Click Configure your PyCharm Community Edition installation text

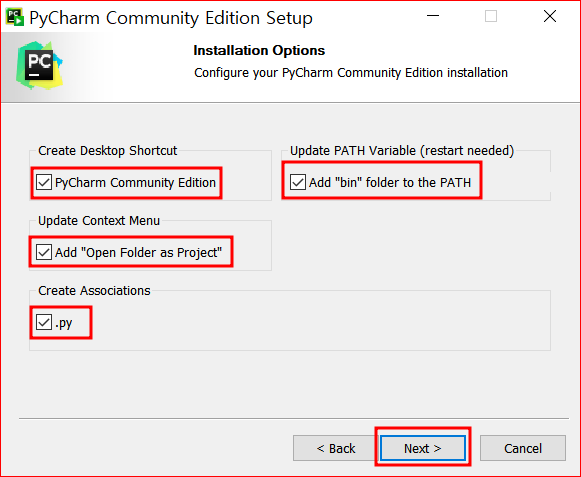[x=351, y=73]
